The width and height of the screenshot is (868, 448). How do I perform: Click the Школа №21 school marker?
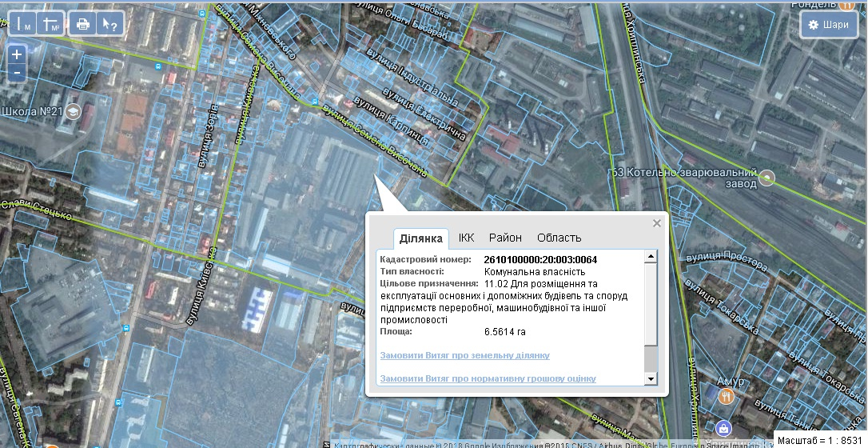[x=73, y=113]
